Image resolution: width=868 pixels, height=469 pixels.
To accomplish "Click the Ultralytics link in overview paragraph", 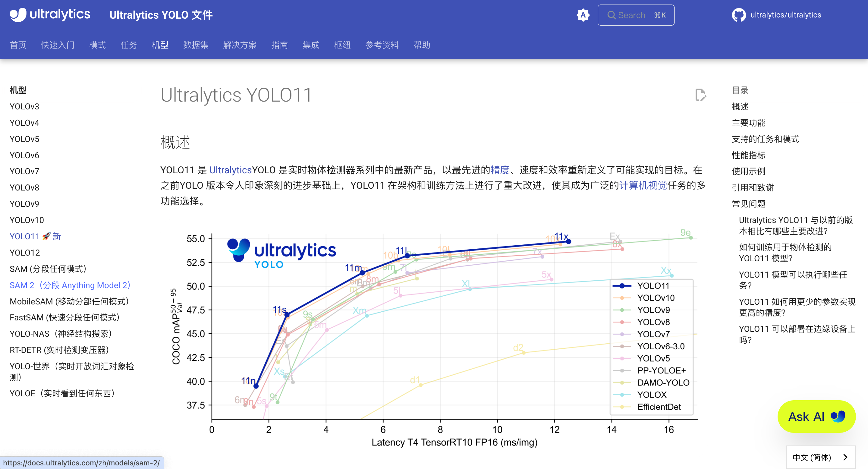I will pyautogui.click(x=231, y=170).
